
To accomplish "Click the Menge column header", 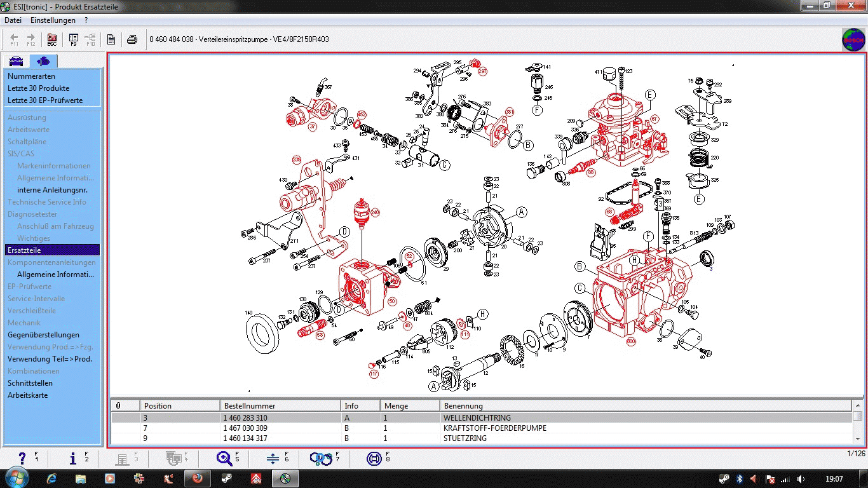I will [x=410, y=405].
